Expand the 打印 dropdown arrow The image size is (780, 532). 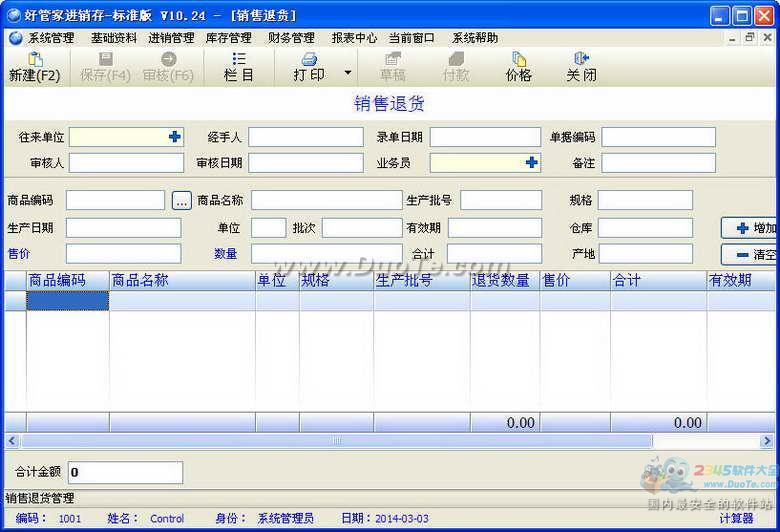point(348,73)
